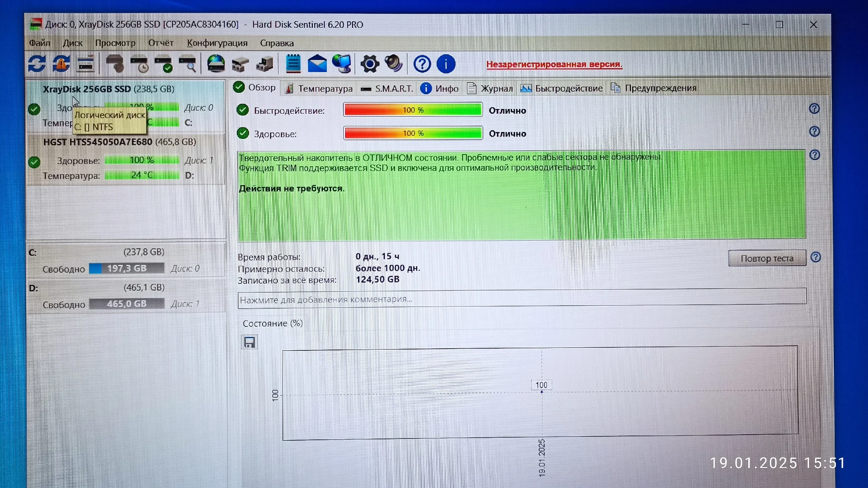This screenshot has height=488, width=868.
Task: Click the dark hard disk toolbar icon
Action: point(115,64)
